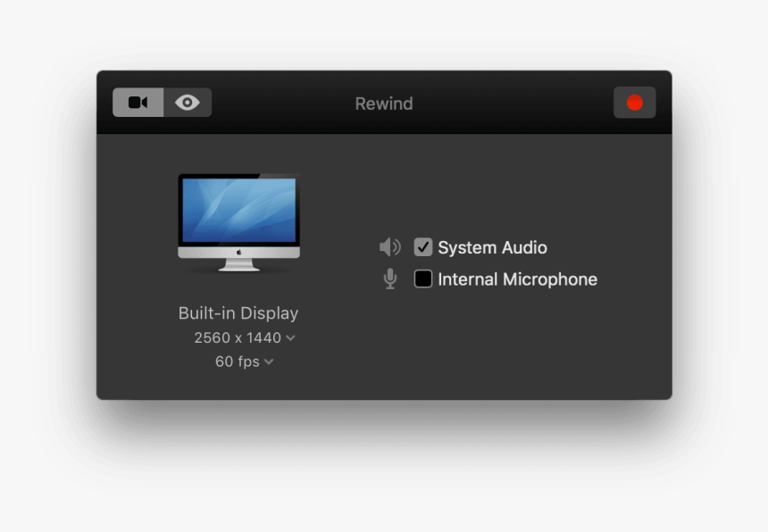
Task: Switch to the eye preview tab
Action: click(x=188, y=103)
